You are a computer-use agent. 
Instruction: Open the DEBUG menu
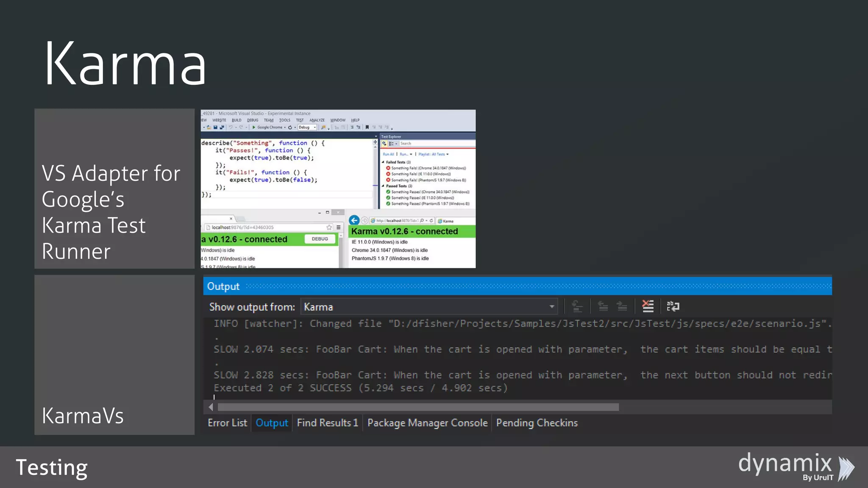(x=253, y=120)
